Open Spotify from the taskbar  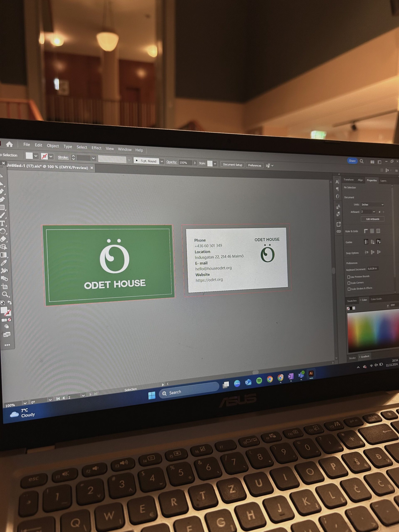[x=259, y=381]
